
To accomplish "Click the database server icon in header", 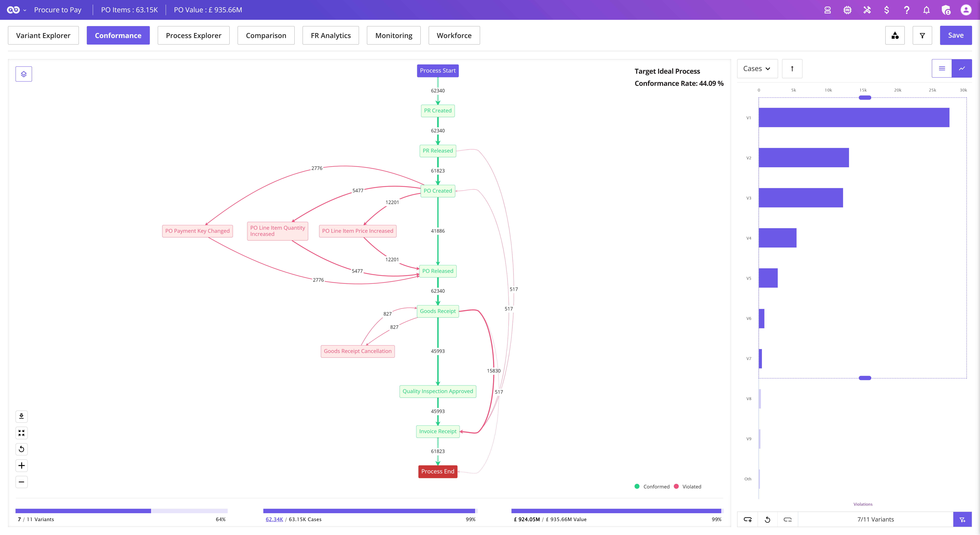I will click(827, 10).
